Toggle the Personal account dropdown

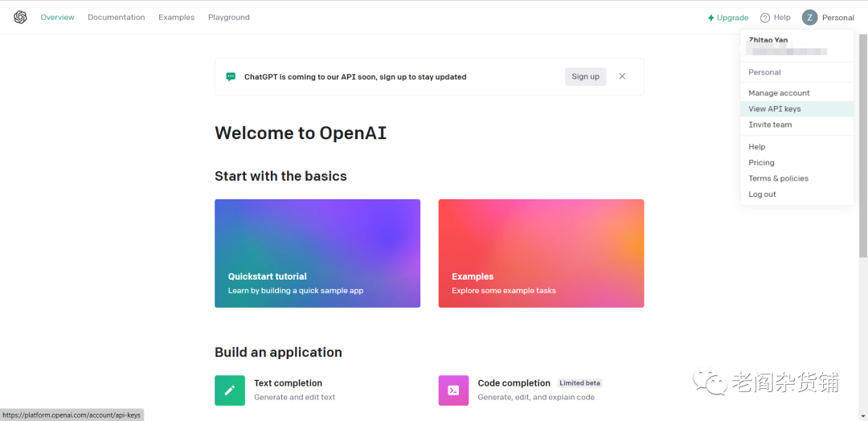pos(837,18)
